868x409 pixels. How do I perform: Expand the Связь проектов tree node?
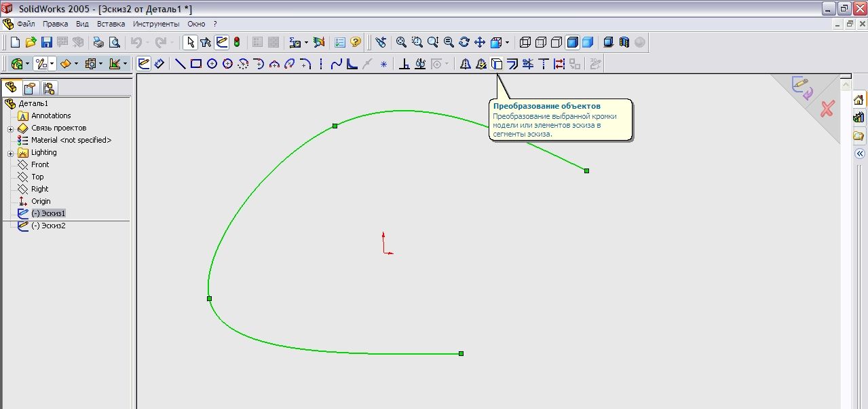11,129
